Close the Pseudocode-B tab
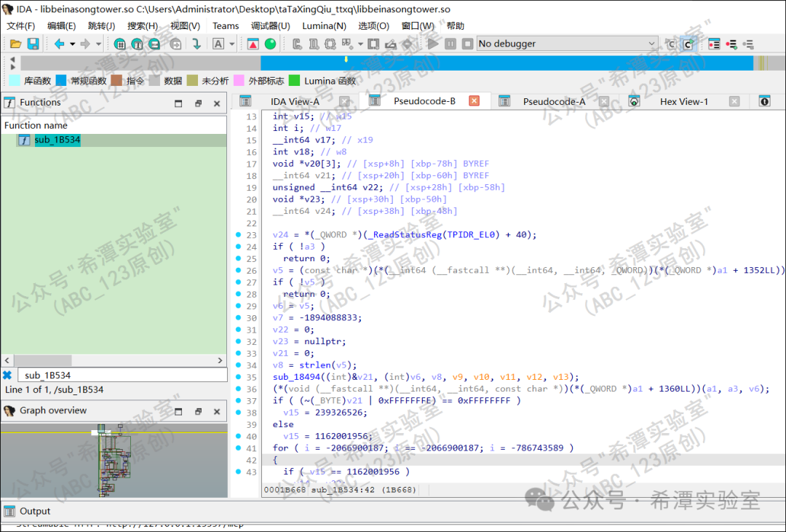Screen dimensions: 786x532 pyautogui.click(x=475, y=101)
